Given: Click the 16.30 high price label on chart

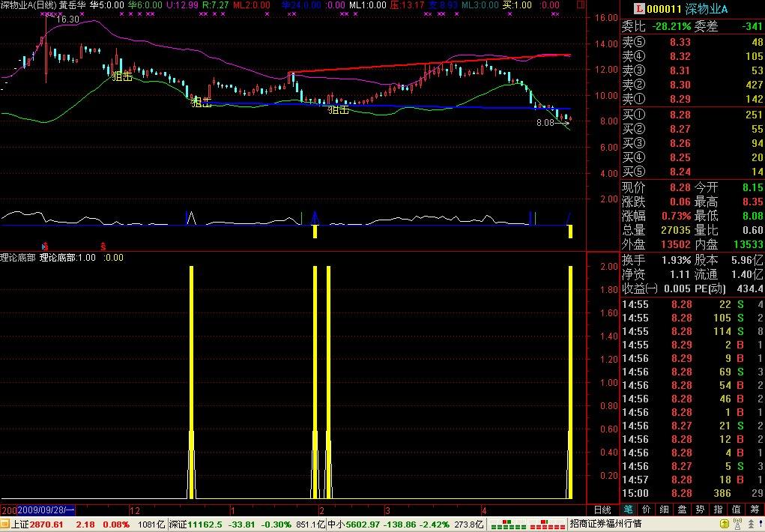Looking at the screenshot, I should click(67, 19).
